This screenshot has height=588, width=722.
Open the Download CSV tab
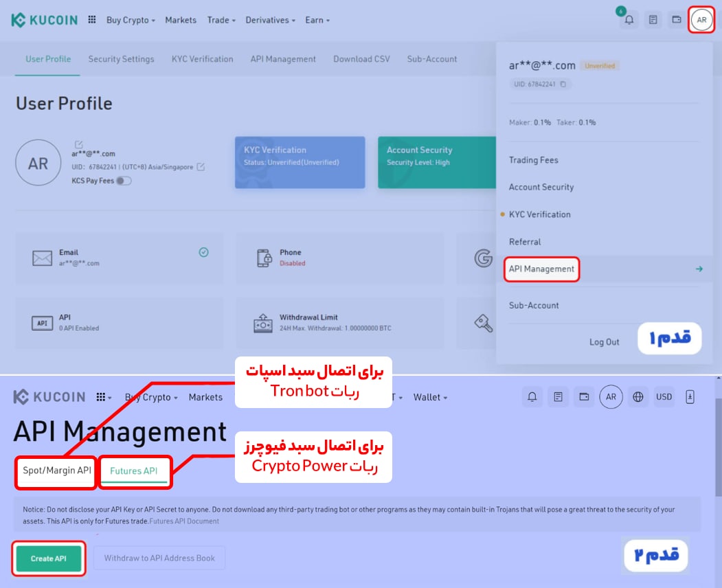click(x=361, y=59)
